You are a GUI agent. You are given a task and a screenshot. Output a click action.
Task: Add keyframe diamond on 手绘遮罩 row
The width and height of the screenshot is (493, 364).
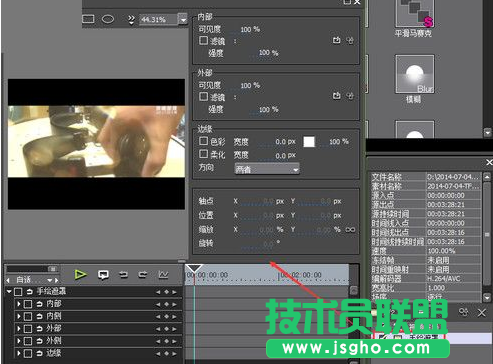point(166,292)
